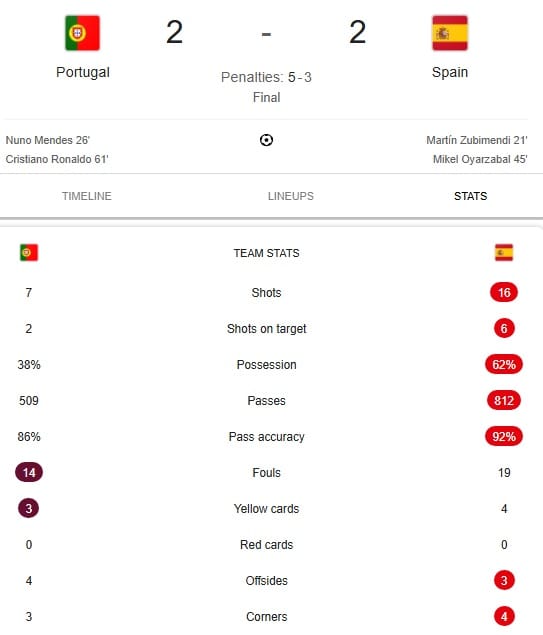Screen dimensions: 543x635
Task: Open the Timeline tab
Action: click(87, 196)
